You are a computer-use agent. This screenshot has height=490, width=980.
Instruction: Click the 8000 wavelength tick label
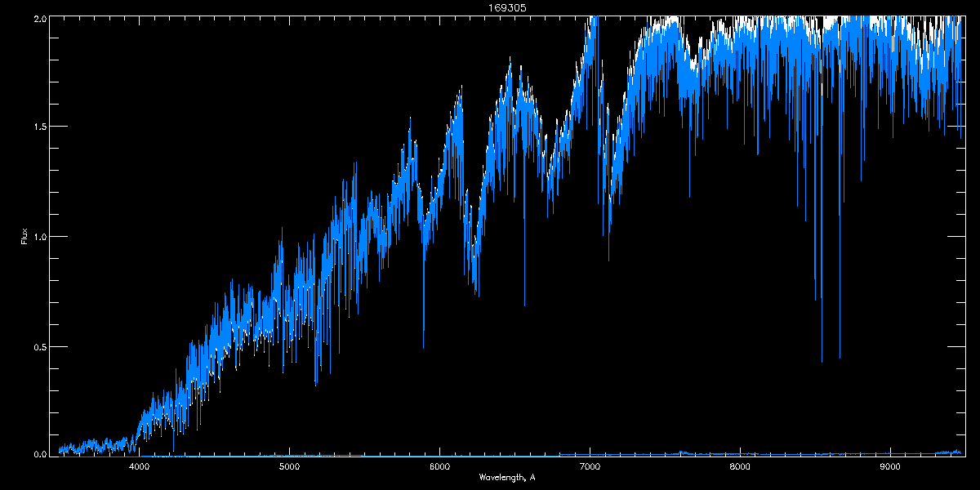pos(740,467)
